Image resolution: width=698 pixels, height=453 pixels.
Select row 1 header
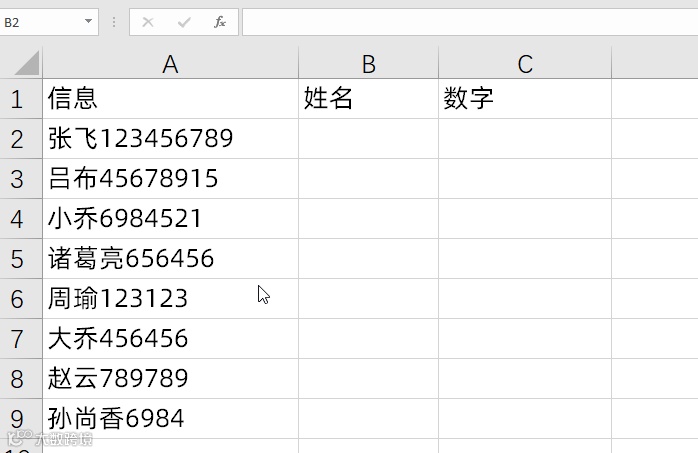pyautogui.click(x=21, y=98)
